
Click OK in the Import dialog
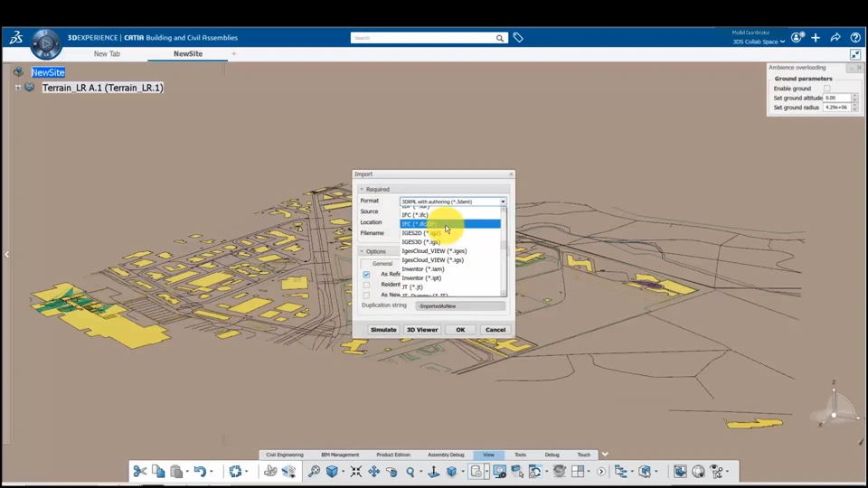point(460,330)
